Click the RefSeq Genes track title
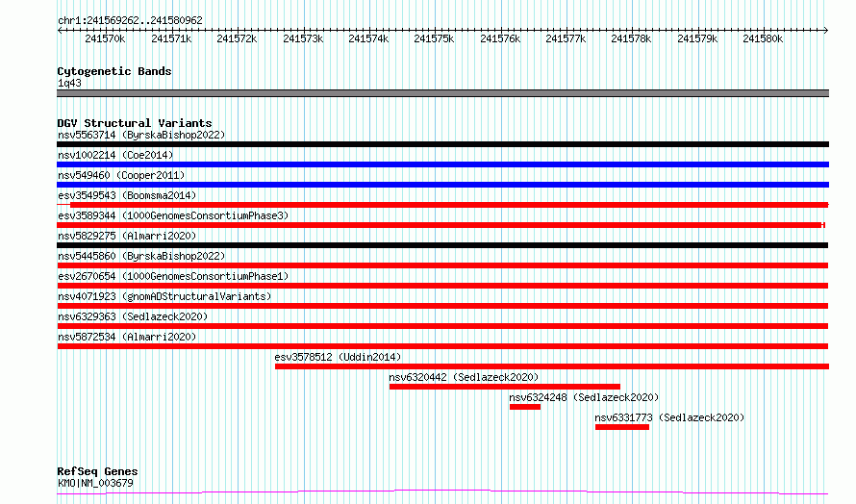This screenshot has width=856, height=504. click(97, 471)
